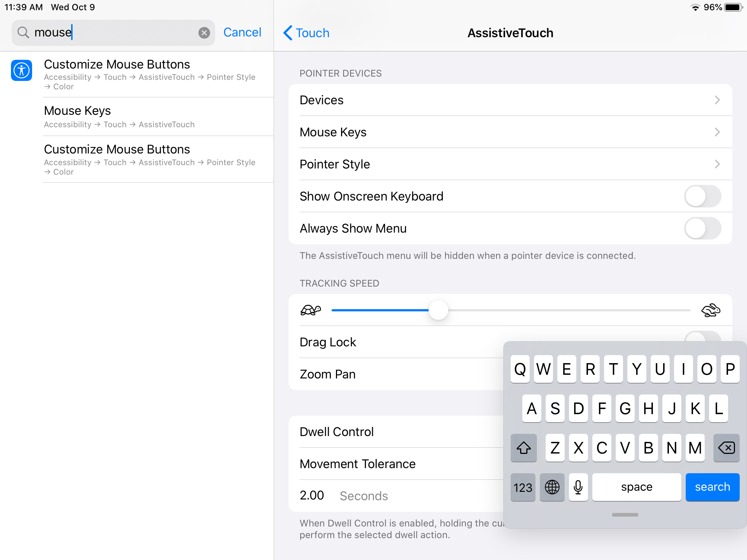Open the Pointer Style row
Screen dimensions: 747x560
click(x=510, y=164)
